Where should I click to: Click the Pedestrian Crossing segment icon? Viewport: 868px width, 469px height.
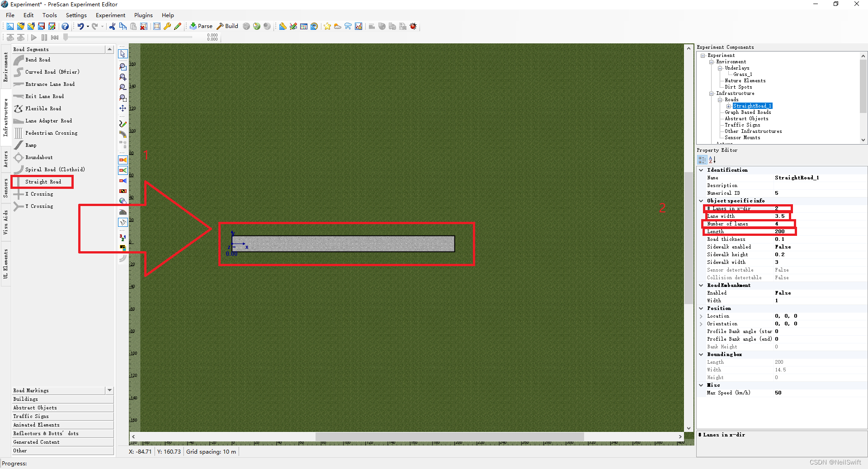[x=19, y=133]
